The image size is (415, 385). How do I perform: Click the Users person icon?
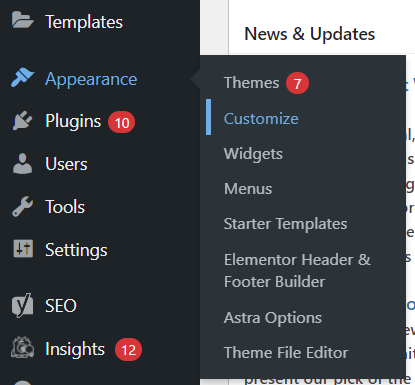click(23, 164)
